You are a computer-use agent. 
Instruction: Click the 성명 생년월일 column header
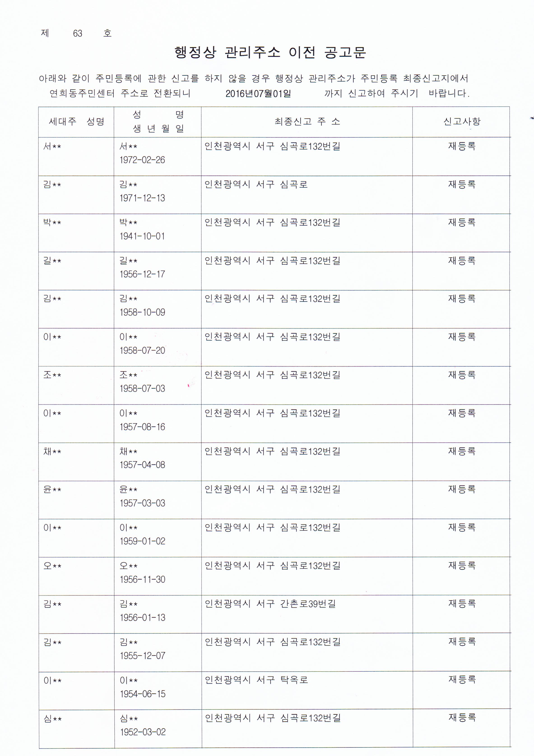158,122
